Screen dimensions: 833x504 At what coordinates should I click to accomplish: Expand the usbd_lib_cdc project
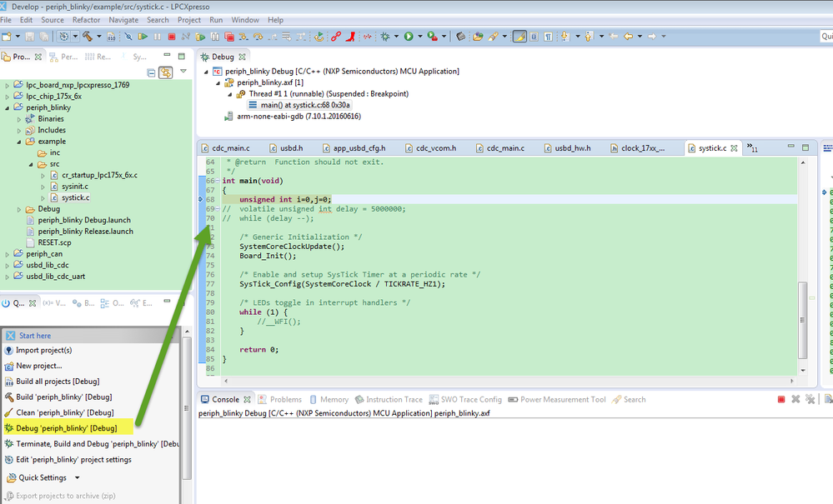coord(7,265)
